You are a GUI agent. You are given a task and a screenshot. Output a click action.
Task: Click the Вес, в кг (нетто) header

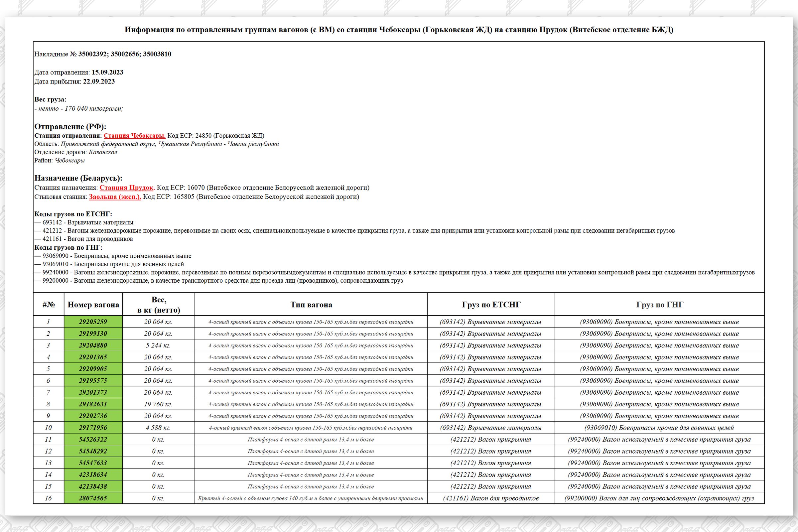[x=159, y=305]
